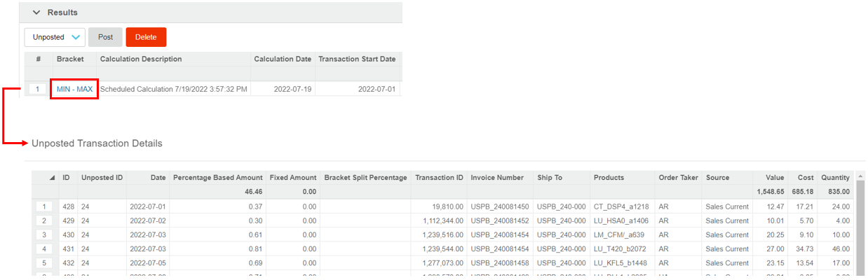Click the details table vertical scrollbar
868x280 pixels.
coord(860,224)
